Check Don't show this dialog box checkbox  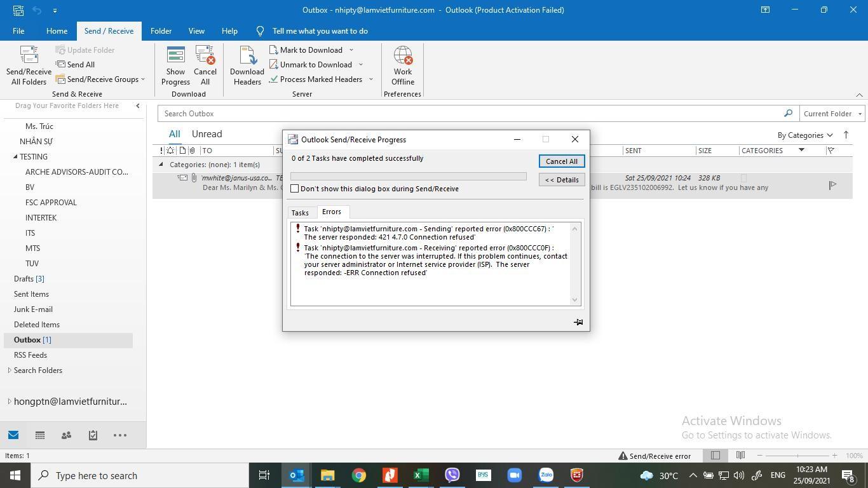click(295, 189)
